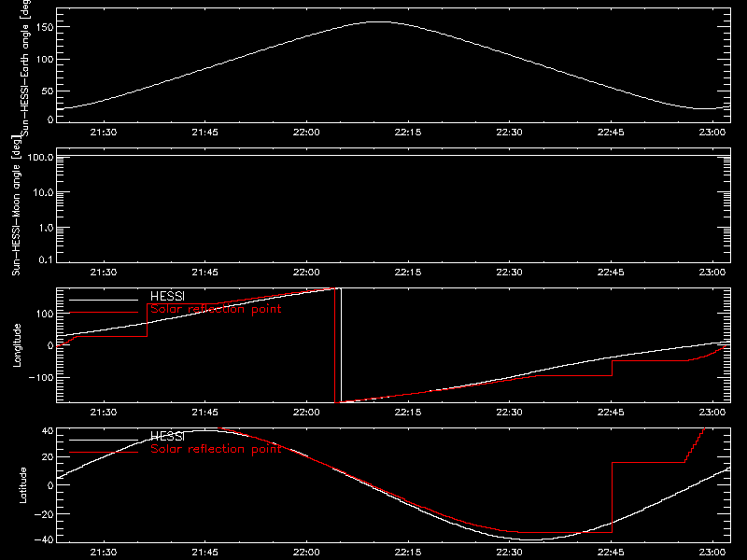The image size is (747, 560).
Task: Click the red latitude step at 22:45
Action: coord(612,497)
